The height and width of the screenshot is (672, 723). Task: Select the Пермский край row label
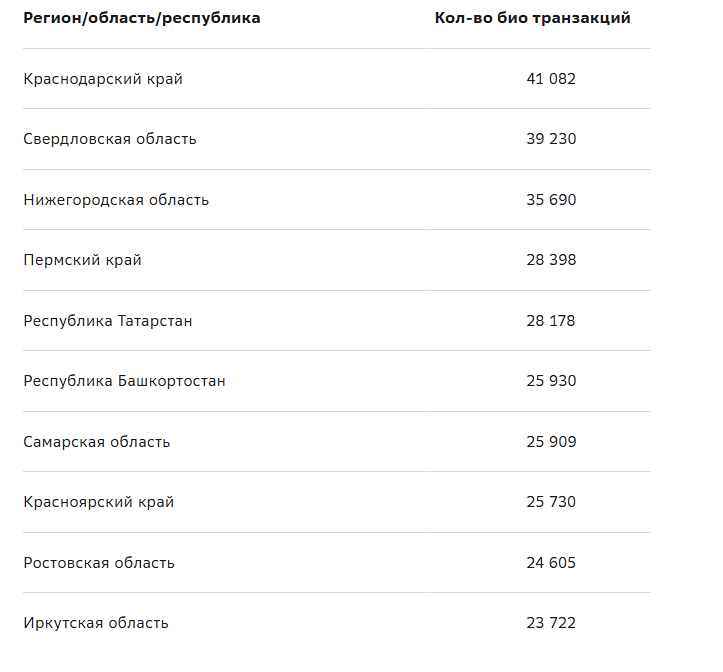tap(83, 260)
